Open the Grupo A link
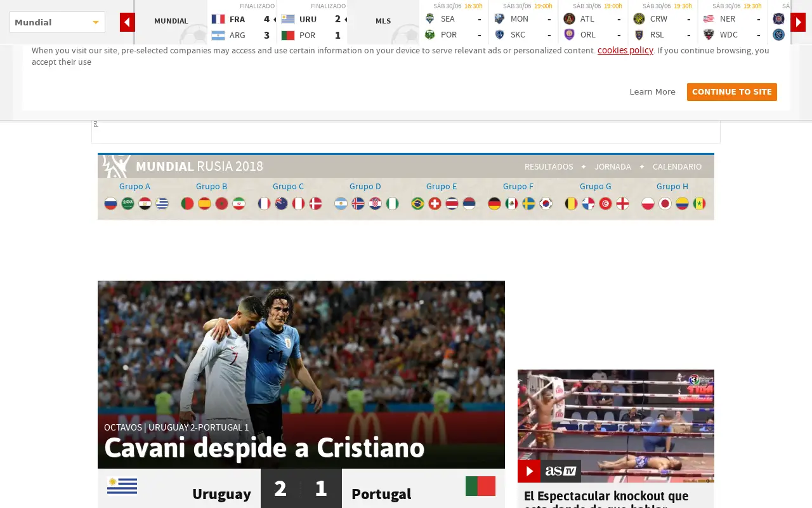This screenshot has width=812, height=508. pos(134,186)
